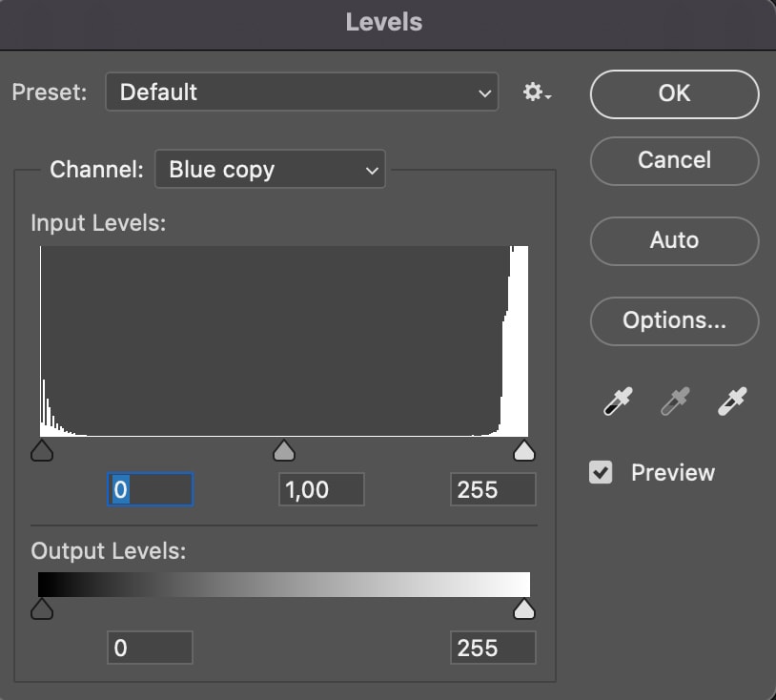Screen dimensions: 776x700
Task: Click the input highlight 255 field
Action: click(493, 489)
